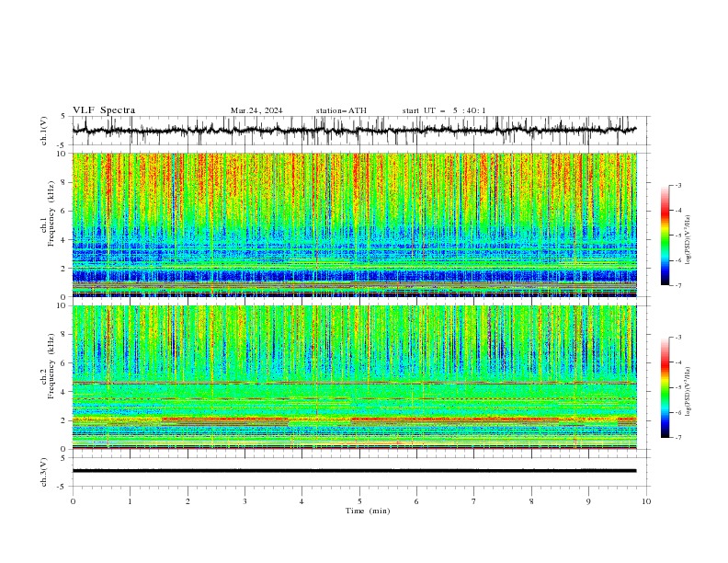Click the upper ch.1 PSD color bar

tap(665, 236)
